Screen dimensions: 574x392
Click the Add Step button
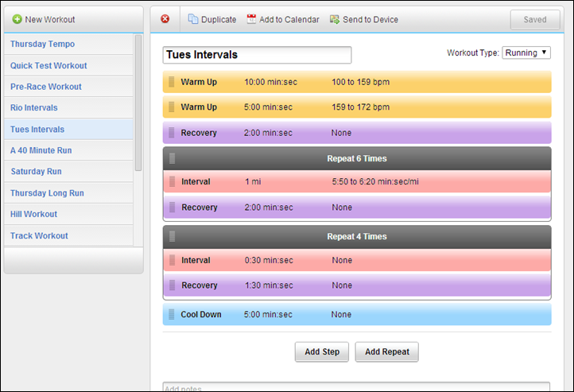click(x=322, y=351)
